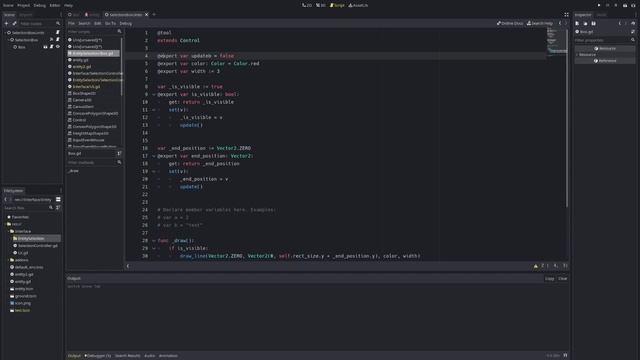Click Search Help button
The width and height of the screenshot is (640, 360).
pos(540,24)
